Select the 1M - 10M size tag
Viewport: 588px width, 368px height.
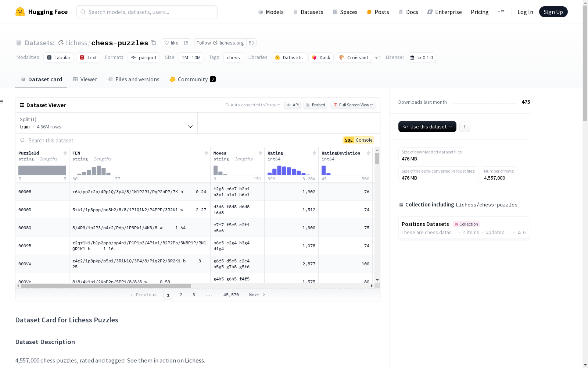[191, 57]
